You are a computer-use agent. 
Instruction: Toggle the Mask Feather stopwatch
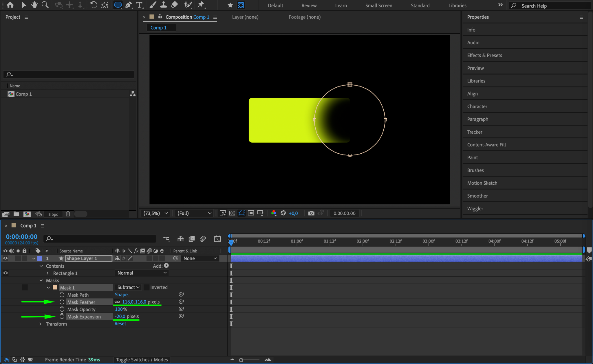[x=62, y=302]
